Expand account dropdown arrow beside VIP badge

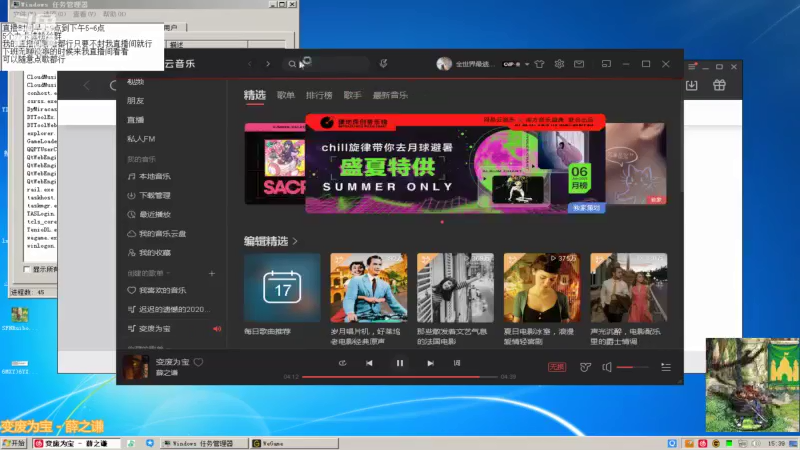tap(527, 64)
